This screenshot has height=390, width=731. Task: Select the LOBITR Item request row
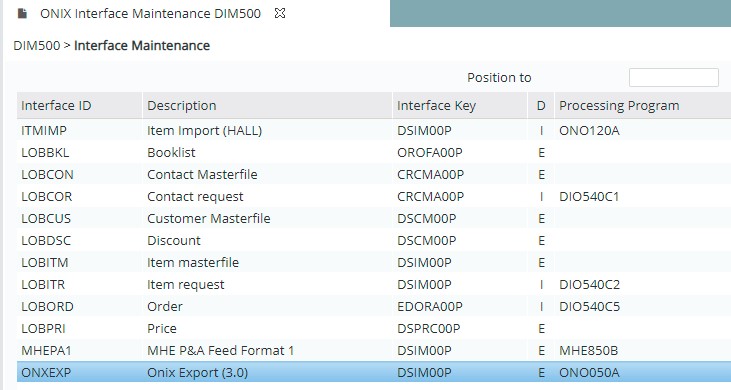pyautogui.click(x=374, y=284)
